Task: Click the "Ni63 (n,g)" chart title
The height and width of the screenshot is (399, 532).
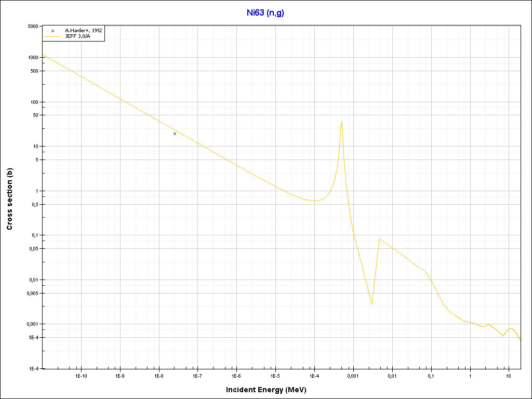Action: point(265,13)
